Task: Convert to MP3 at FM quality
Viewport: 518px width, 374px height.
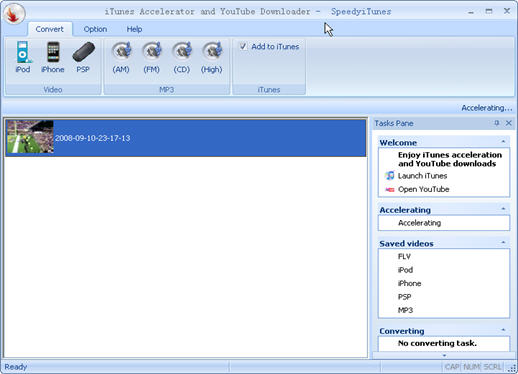Action: click(151, 57)
